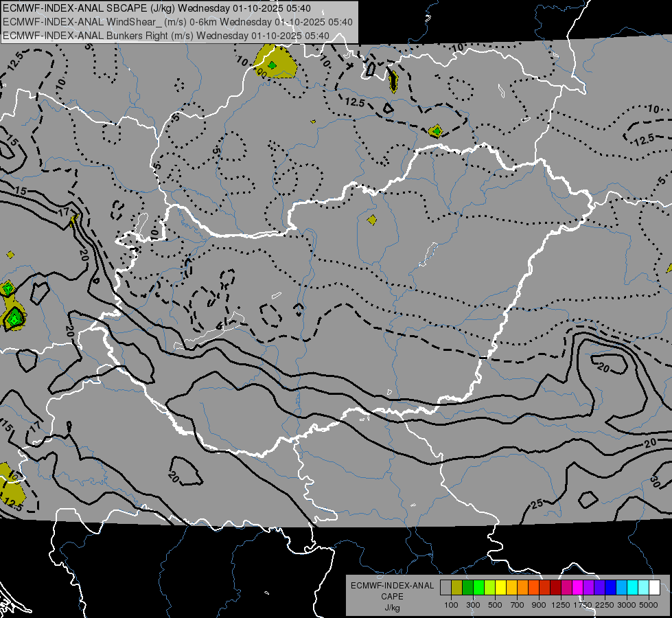Click the 900 label in CAPE legend

pyautogui.click(x=539, y=605)
